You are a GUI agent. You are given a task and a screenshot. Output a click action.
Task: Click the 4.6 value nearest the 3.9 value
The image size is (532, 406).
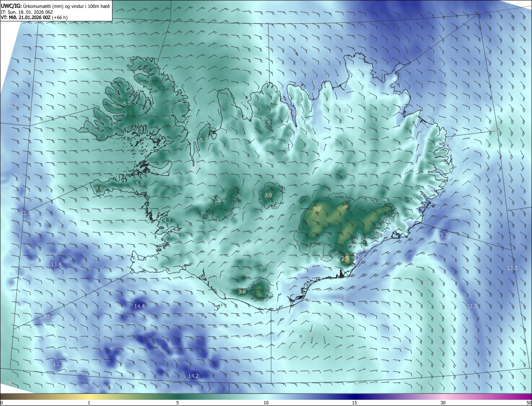[216, 198]
